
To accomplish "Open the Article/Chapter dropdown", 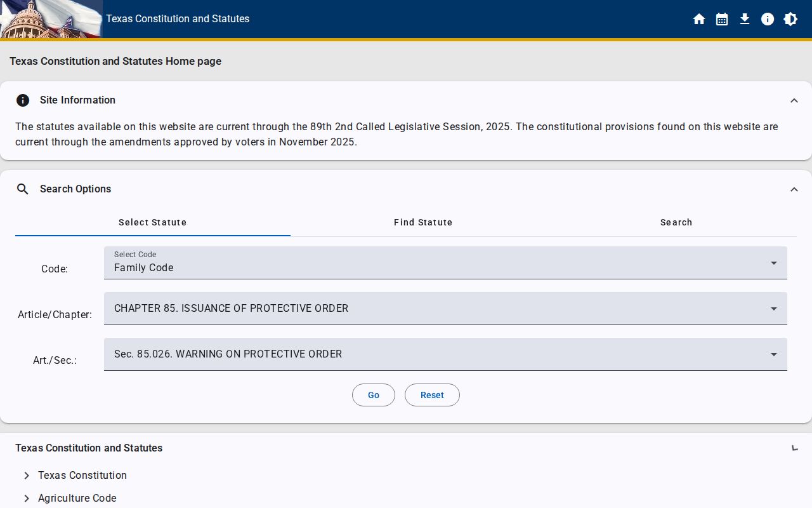I will pos(445,309).
